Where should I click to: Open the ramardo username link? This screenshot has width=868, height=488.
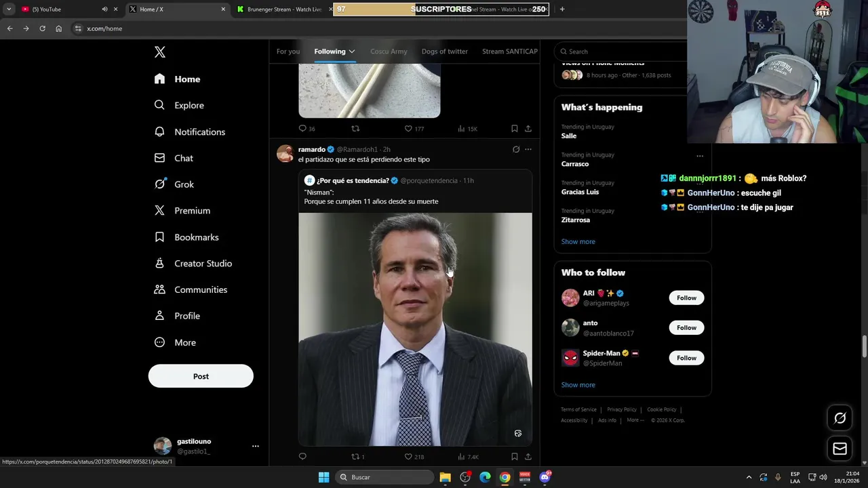click(312, 149)
